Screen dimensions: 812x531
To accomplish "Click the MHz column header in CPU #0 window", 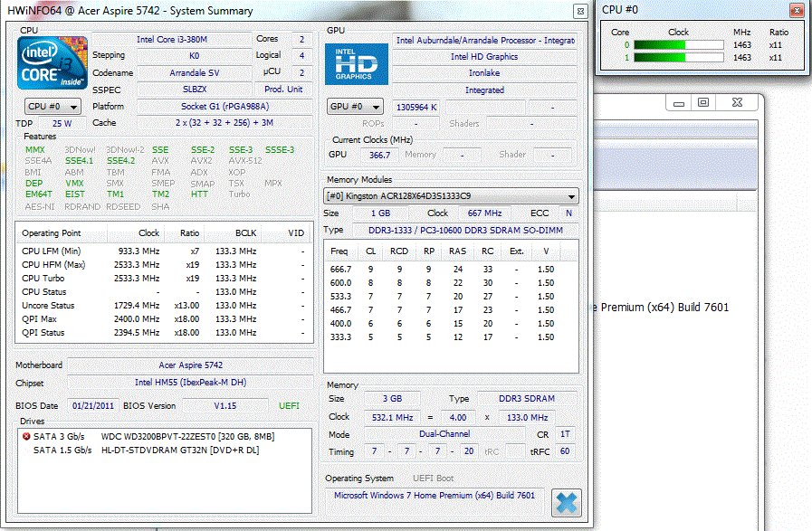I will pyautogui.click(x=742, y=32).
